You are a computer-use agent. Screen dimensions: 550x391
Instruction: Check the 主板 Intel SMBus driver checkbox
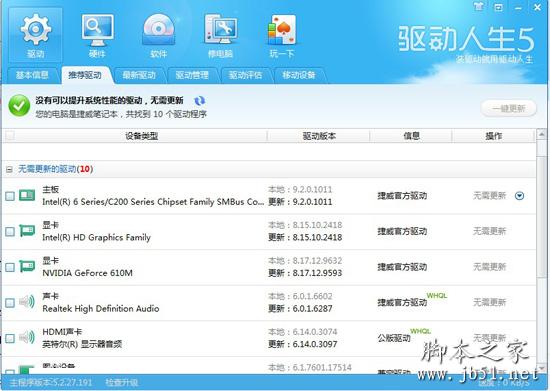tap(10, 196)
